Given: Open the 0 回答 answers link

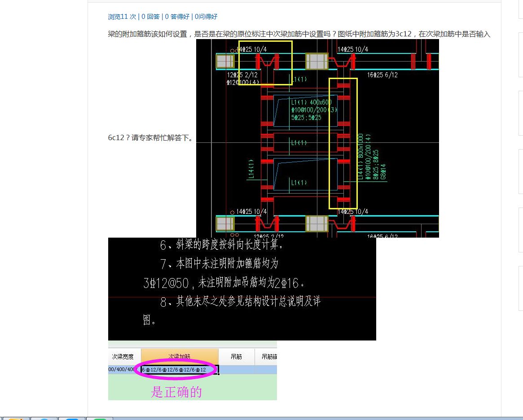Looking at the screenshot, I should pos(150,17).
